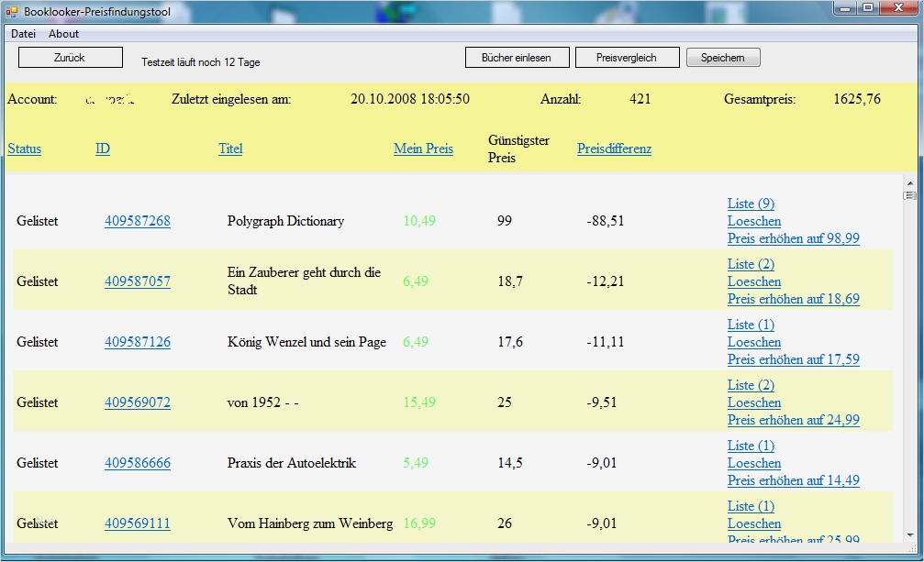Viewport: 924px width, 562px height.
Task: Open book ID 409586666
Action: pos(138,463)
